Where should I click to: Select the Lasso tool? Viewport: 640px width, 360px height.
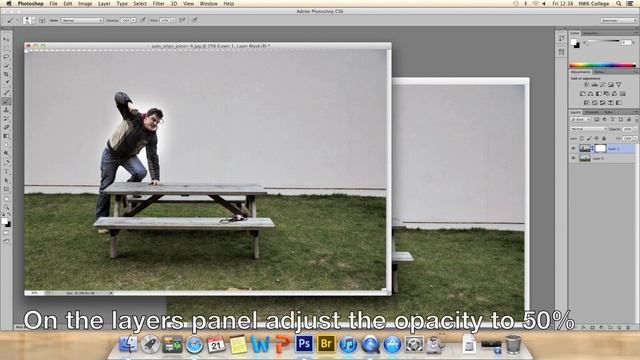6,56
